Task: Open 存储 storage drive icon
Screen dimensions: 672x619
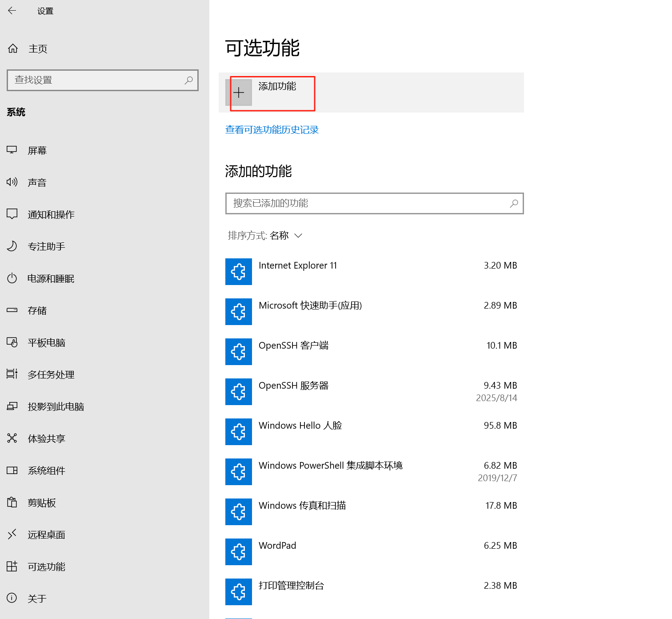Action: pos(12,310)
